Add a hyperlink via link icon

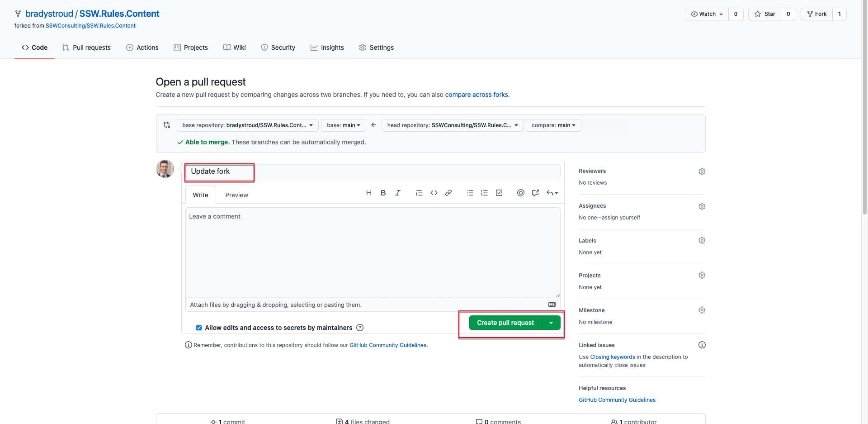[x=448, y=193]
